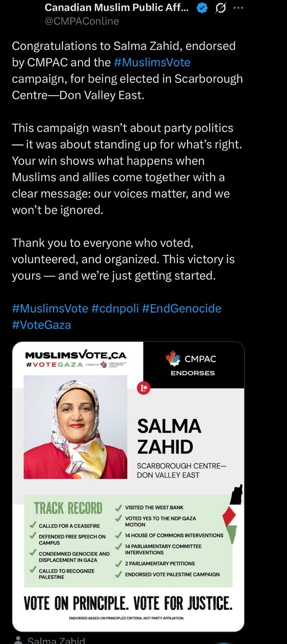
Task: Tap the tagged person icon below image
Action: coord(18,640)
